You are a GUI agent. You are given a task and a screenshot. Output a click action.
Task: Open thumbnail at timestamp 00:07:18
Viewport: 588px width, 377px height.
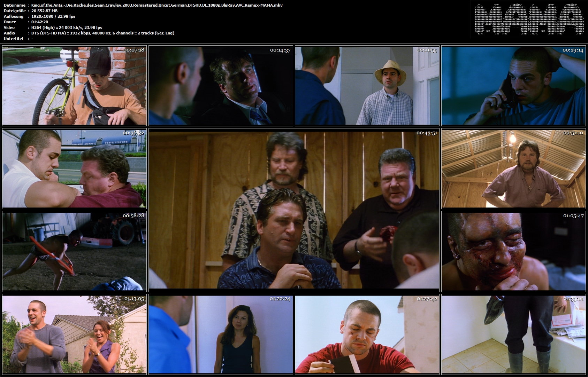pos(74,86)
